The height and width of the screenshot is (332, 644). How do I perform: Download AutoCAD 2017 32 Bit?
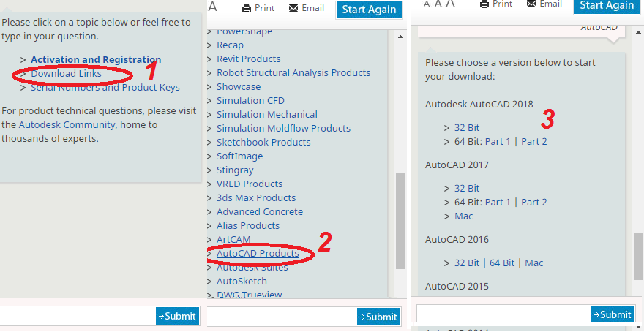pyautogui.click(x=467, y=189)
